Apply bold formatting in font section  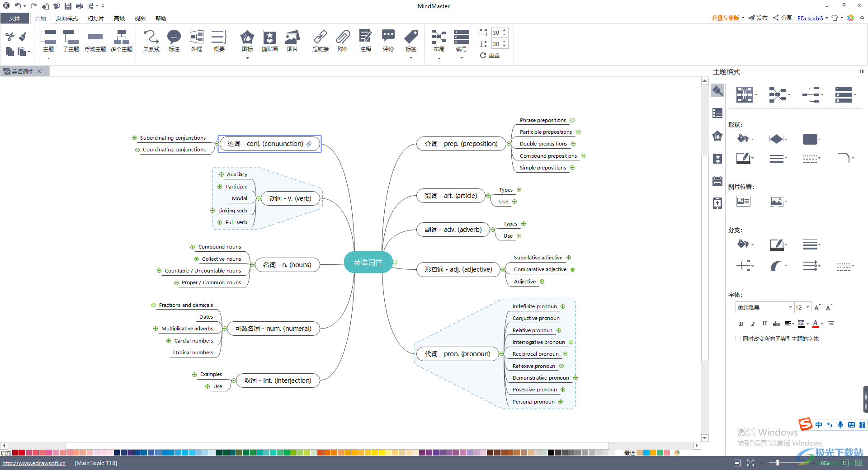(x=741, y=324)
